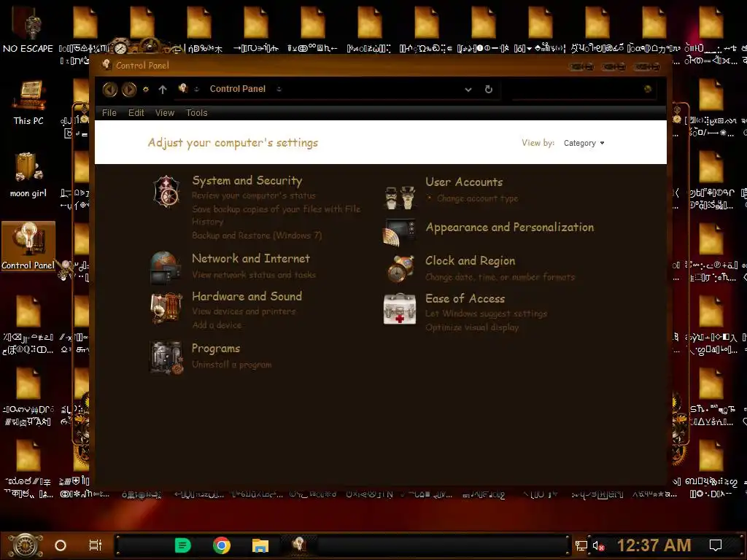Open the User Accounts icon
The width and height of the screenshot is (747, 560).
(399, 198)
